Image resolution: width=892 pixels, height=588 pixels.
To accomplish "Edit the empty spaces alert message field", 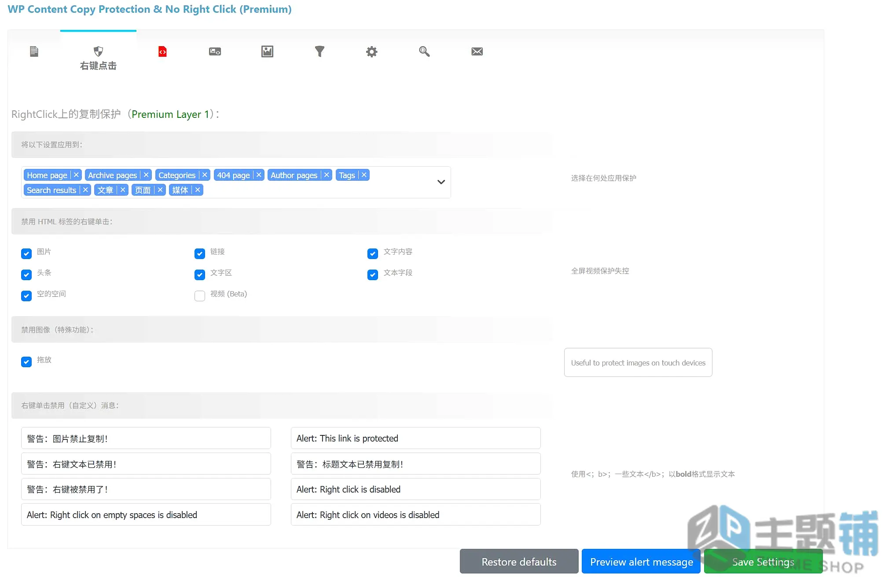I will pyautogui.click(x=146, y=515).
